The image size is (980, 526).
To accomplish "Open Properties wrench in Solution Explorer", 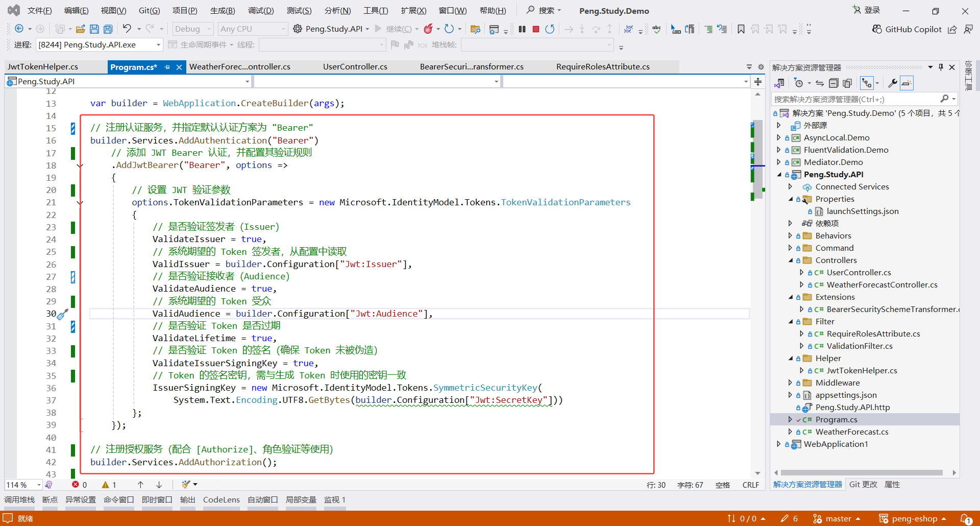I will (x=893, y=83).
